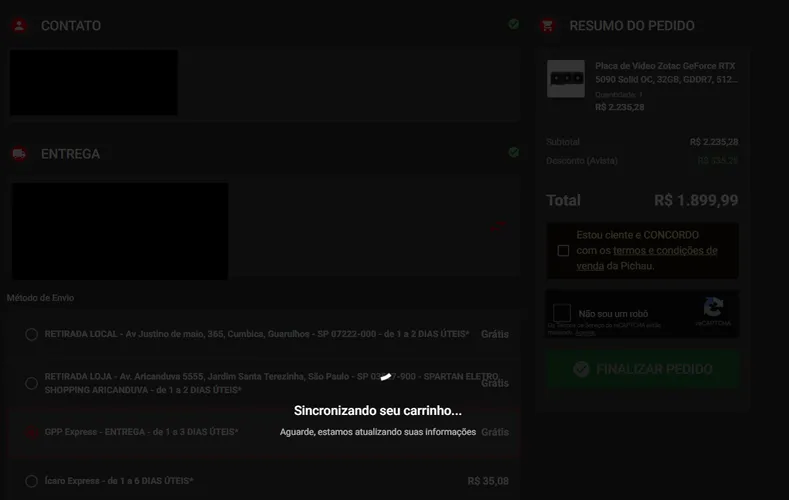
Task: Select Ícaro Express shipping option
Action: tap(31, 481)
